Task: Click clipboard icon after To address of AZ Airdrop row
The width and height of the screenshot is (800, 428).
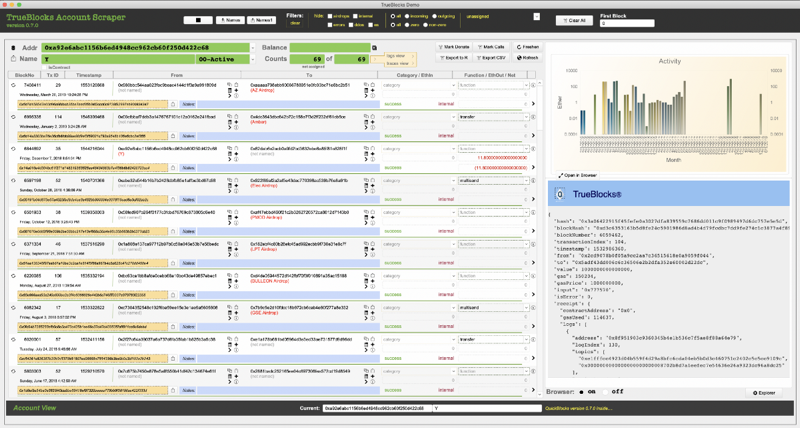Action: pos(372,85)
